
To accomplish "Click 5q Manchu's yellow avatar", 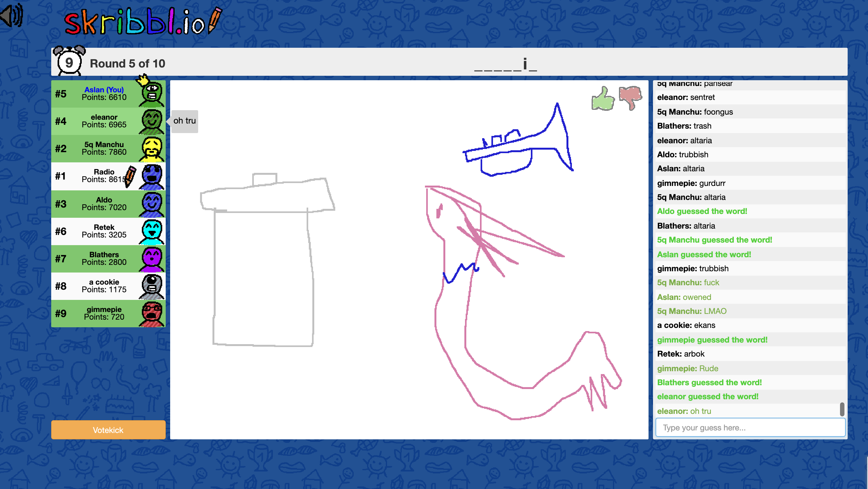I will (x=152, y=149).
